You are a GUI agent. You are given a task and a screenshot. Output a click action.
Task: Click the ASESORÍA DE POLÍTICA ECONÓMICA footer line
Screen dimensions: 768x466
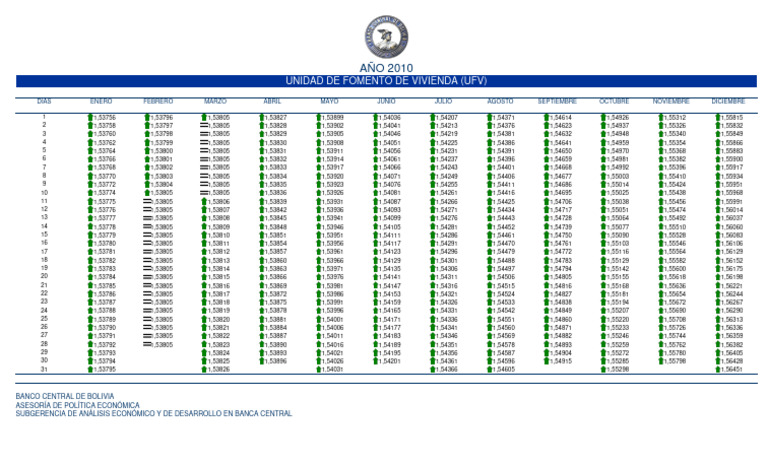click(77, 404)
